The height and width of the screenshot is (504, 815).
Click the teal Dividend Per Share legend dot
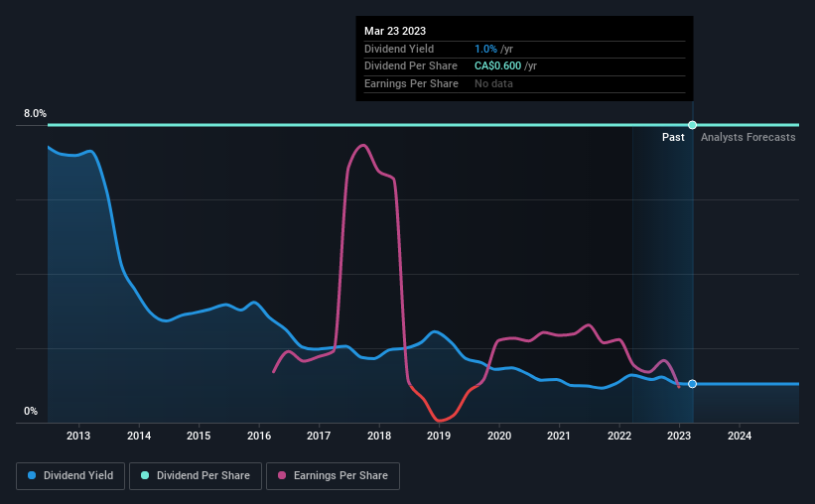pyautogui.click(x=145, y=475)
